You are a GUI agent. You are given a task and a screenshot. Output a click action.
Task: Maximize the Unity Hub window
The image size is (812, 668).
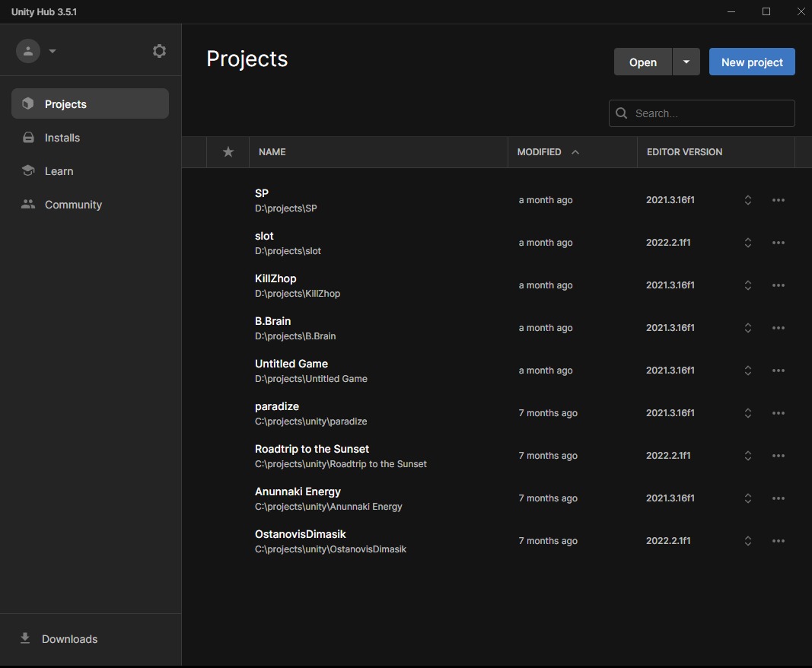tap(766, 11)
